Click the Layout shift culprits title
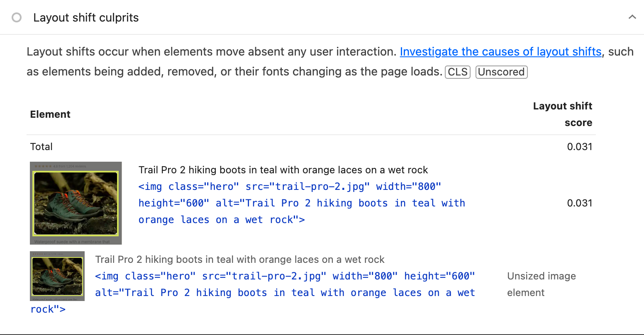This screenshot has height=335, width=644. tap(86, 18)
